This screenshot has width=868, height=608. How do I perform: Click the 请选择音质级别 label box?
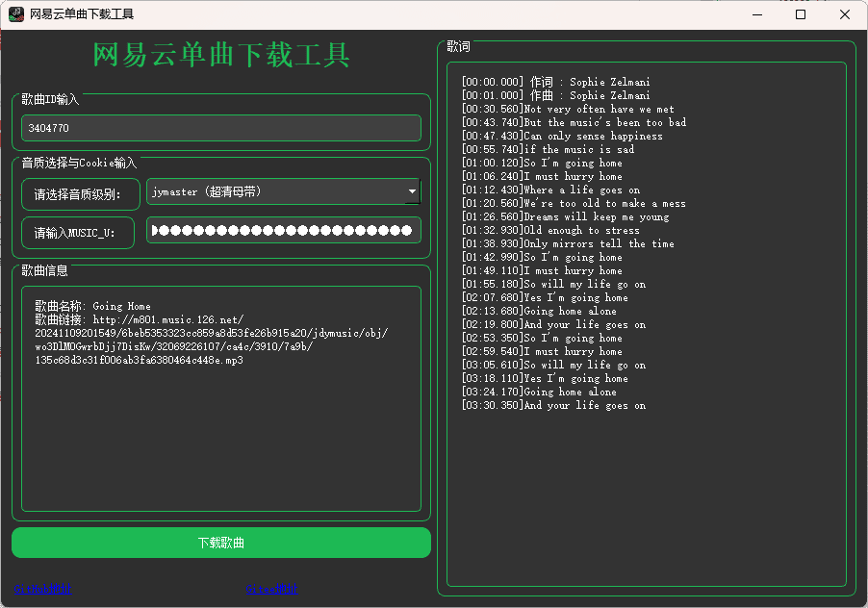point(81,195)
